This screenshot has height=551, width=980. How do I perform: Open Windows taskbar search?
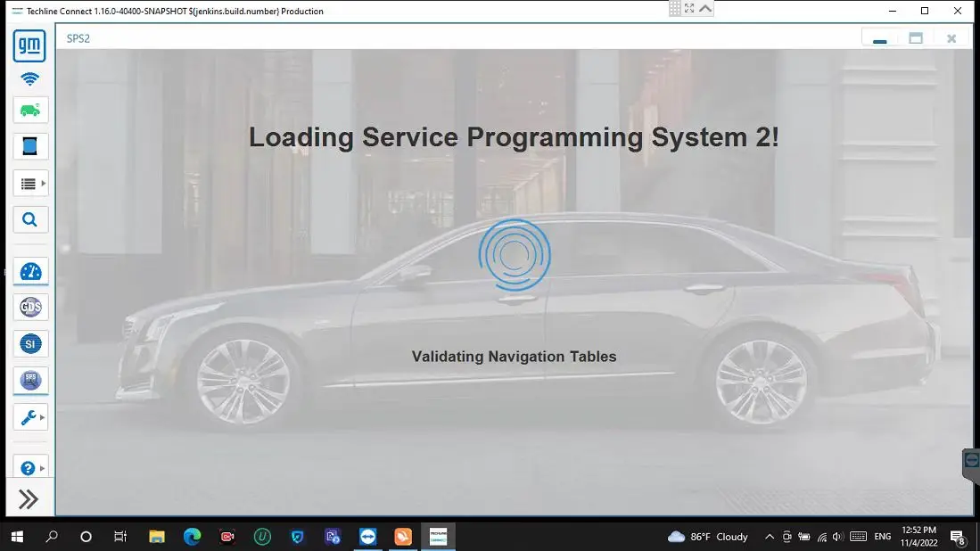click(x=52, y=537)
